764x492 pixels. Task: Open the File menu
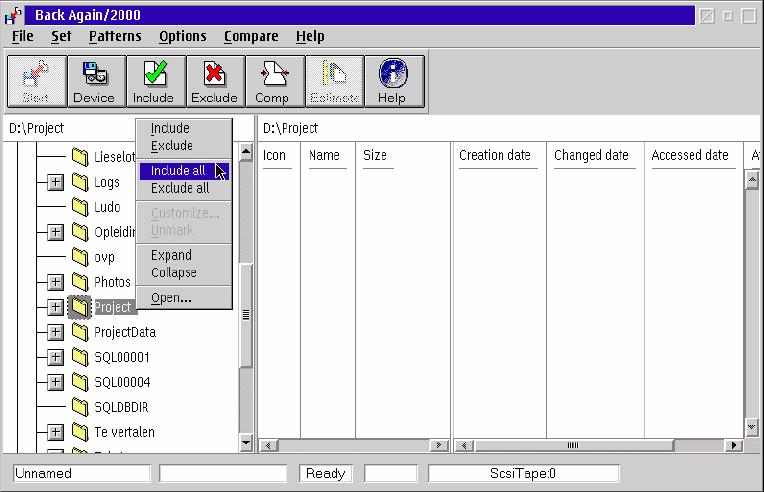(x=23, y=36)
